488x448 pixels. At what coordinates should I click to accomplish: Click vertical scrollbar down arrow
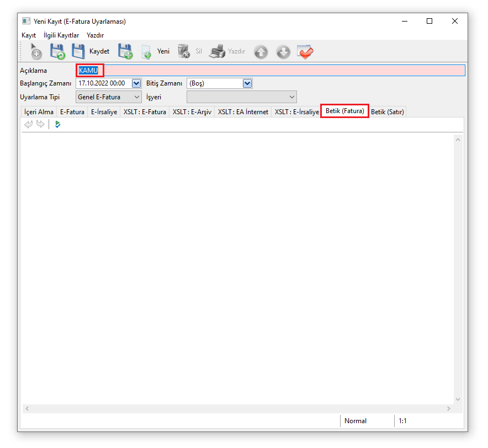[458, 399]
